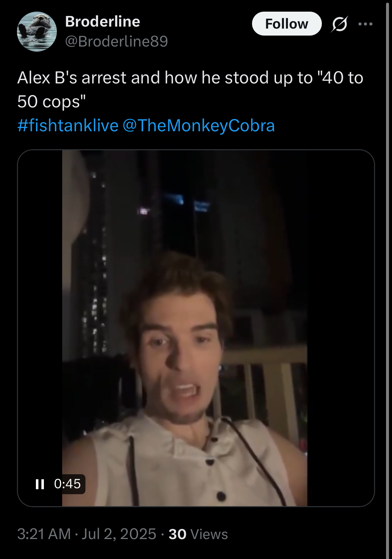392x559 pixels.
Task: Open the @TheMonkeyCobra mention
Action: coord(198,126)
